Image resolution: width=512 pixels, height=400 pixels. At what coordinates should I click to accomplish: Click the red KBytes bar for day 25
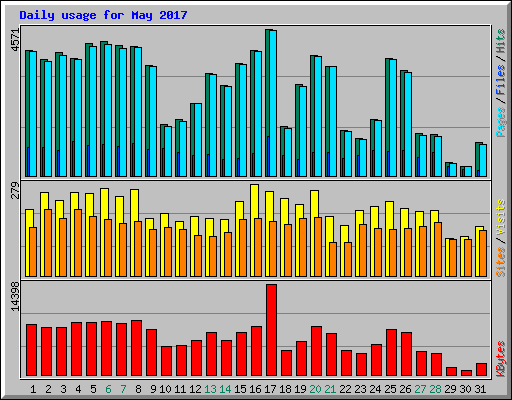click(391, 353)
